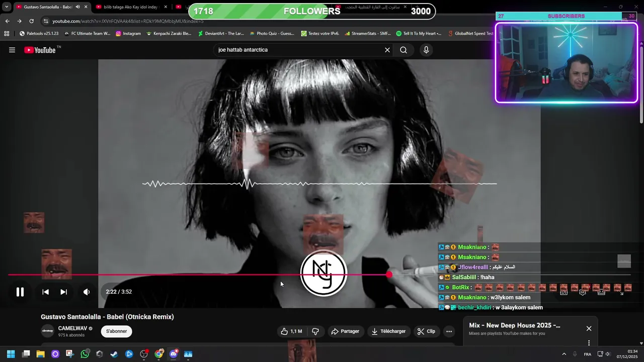Screen dimensions: 644x362
Task: Pause the playing video
Action: tap(20, 292)
